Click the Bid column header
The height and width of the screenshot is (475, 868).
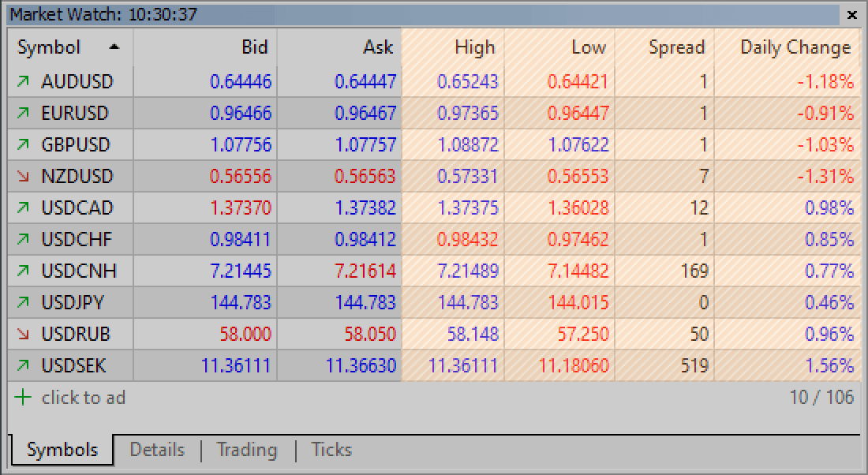tap(254, 47)
